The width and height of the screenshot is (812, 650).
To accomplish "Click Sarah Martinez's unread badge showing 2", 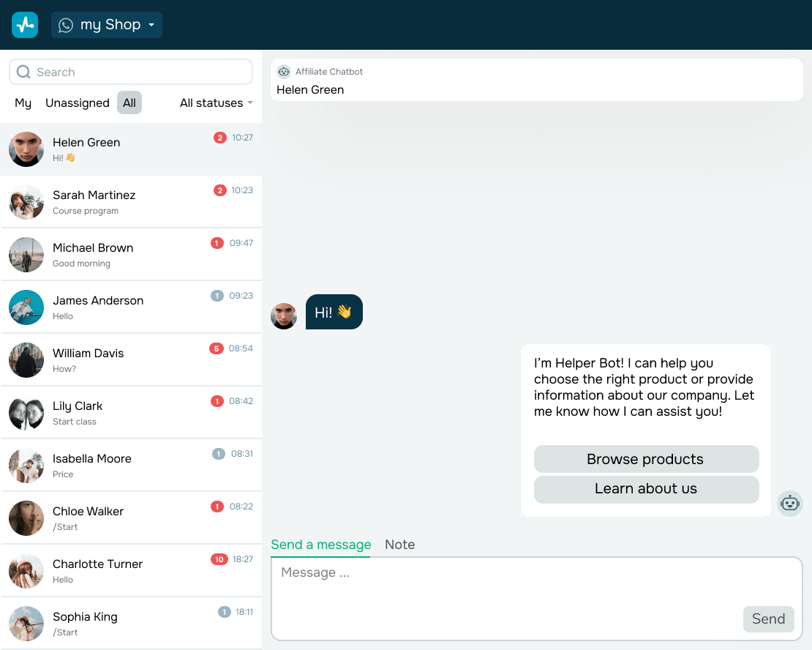I will coord(220,190).
